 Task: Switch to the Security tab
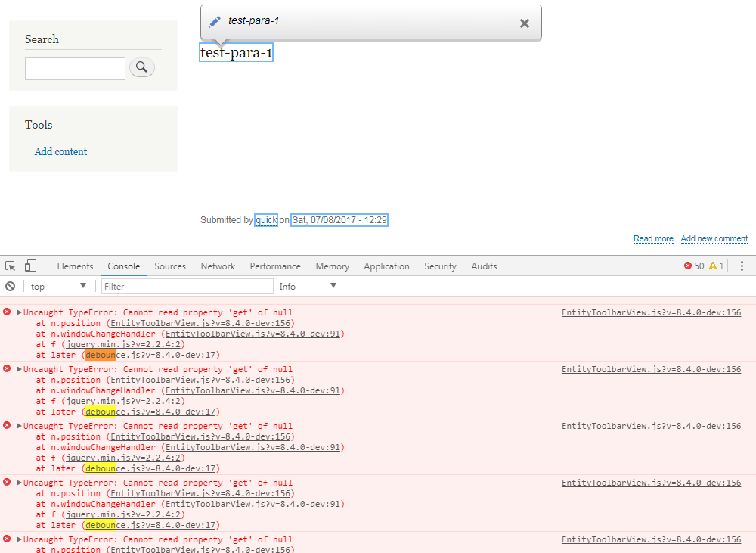point(440,266)
